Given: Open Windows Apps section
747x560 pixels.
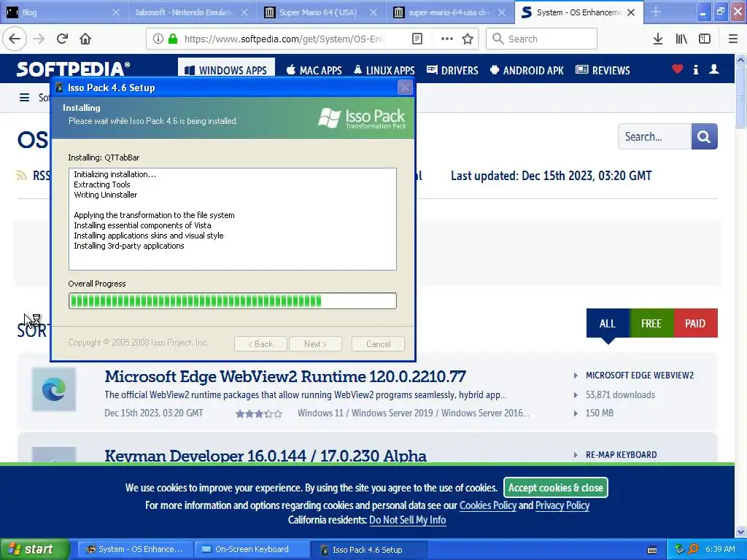Looking at the screenshot, I should [x=226, y=70].
